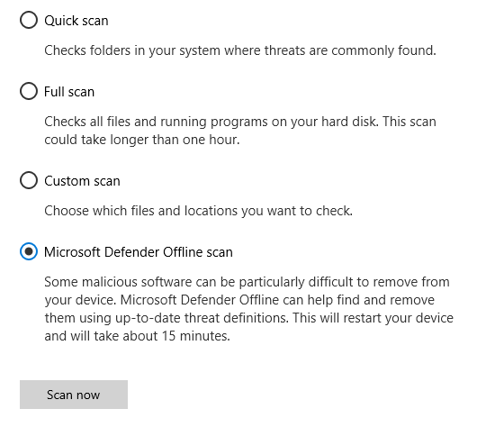Click the "Some malicious software can be" line
Viewport: 504px width, 427px height.
pyautogui.click(x=247, y=282)
